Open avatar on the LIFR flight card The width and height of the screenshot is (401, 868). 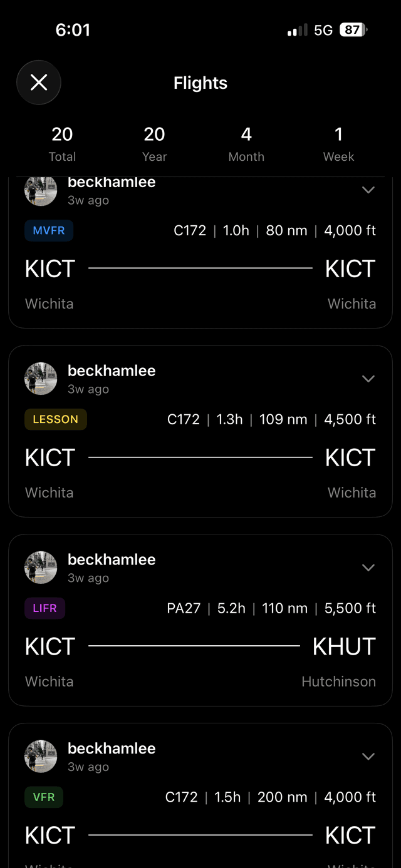pyautogui.click(x=41, y=568)
